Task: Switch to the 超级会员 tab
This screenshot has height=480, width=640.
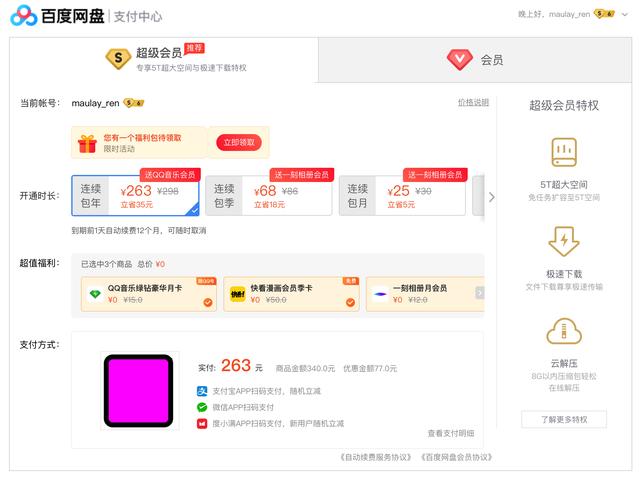Action: coord(164,60)
